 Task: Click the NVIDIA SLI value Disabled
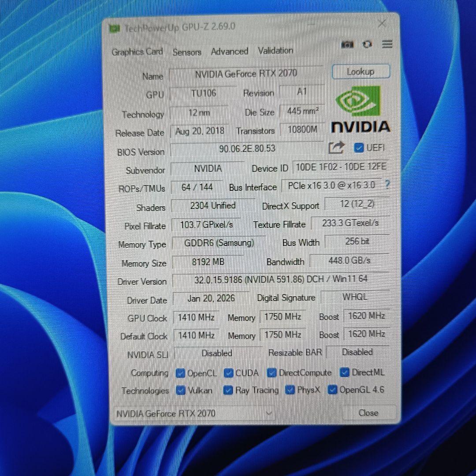pos(217,353)
